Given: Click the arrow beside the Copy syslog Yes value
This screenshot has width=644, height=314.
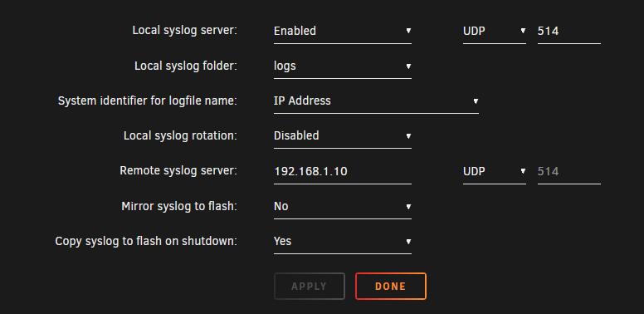Looking at the screenshot, I should pos(408,241).
